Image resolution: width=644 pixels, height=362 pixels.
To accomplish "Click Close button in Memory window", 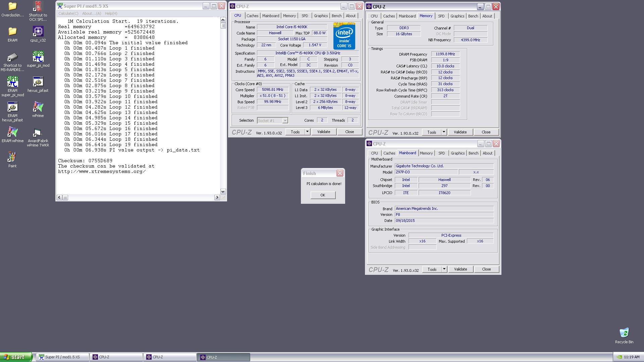I will click(486, 132).
